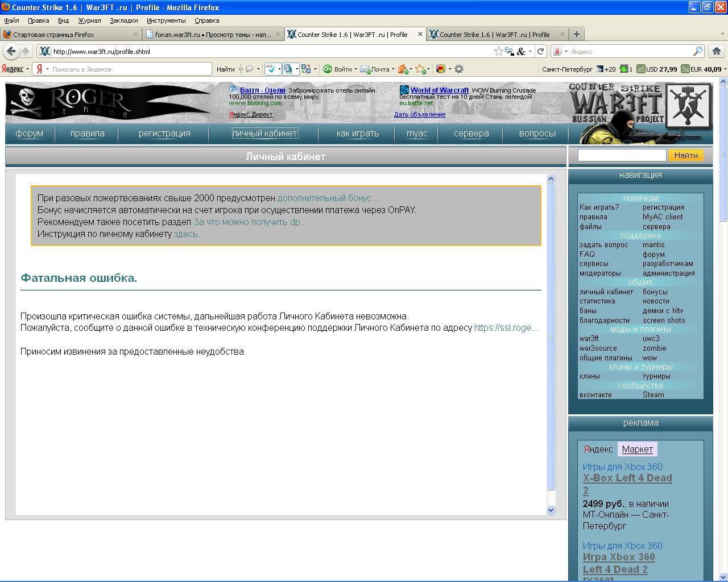The width and height of the screenshot is (728, 582).
Task: Click the inner frame scroll-down arrow
Action: click(551, 510)
